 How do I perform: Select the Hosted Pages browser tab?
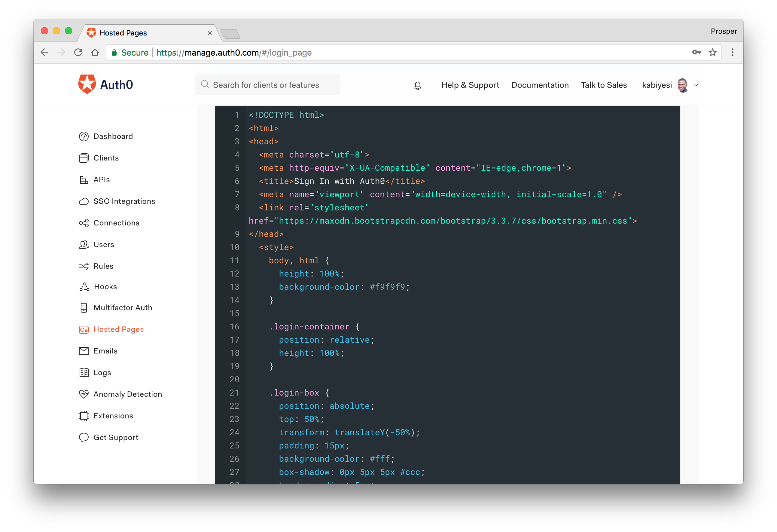[x=147, y=33]
